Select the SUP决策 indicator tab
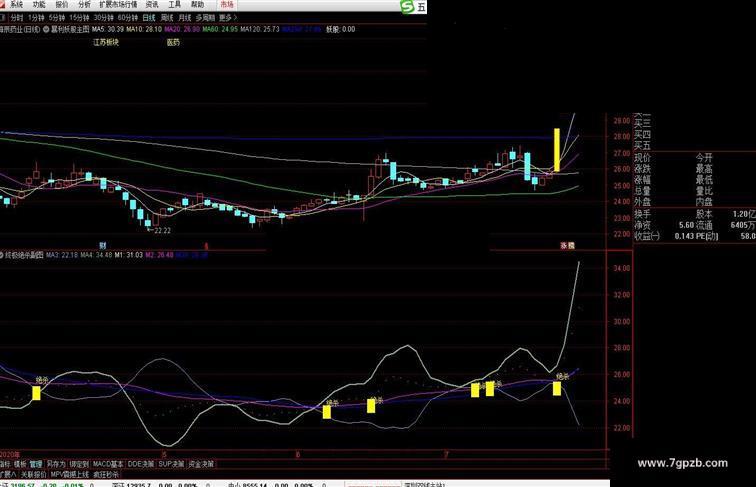This screenshot has height=487, width=756. pyautogui.click(x=171, y=464)
